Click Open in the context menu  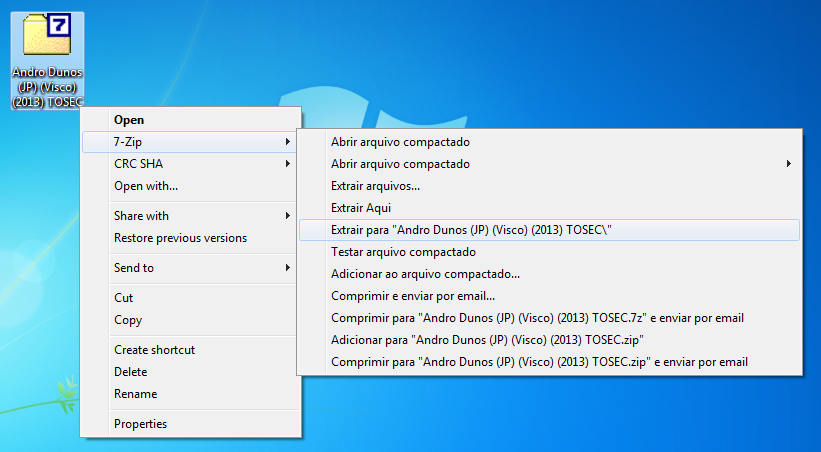129,120
